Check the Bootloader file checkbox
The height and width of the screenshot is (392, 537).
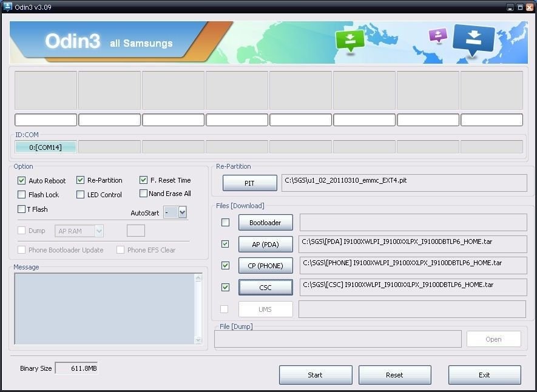(x=225, y=223)
